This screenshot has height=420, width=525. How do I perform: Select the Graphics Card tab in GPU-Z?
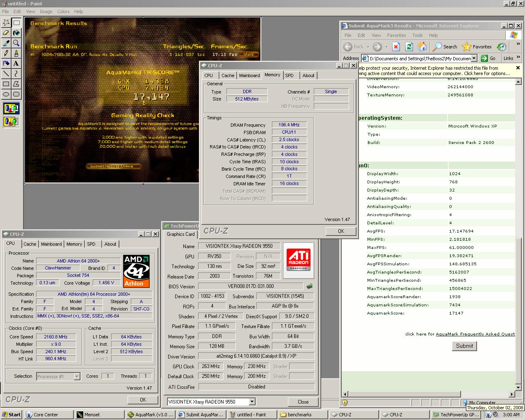click(181, 234)
